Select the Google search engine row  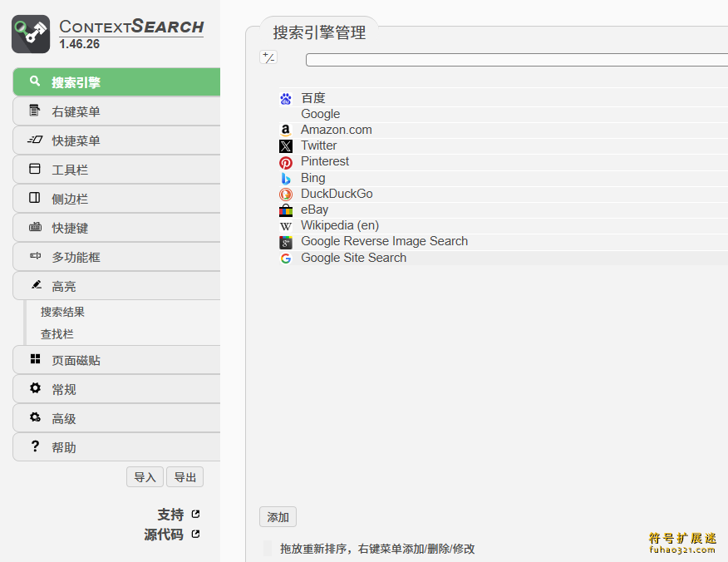coord(504,114)
